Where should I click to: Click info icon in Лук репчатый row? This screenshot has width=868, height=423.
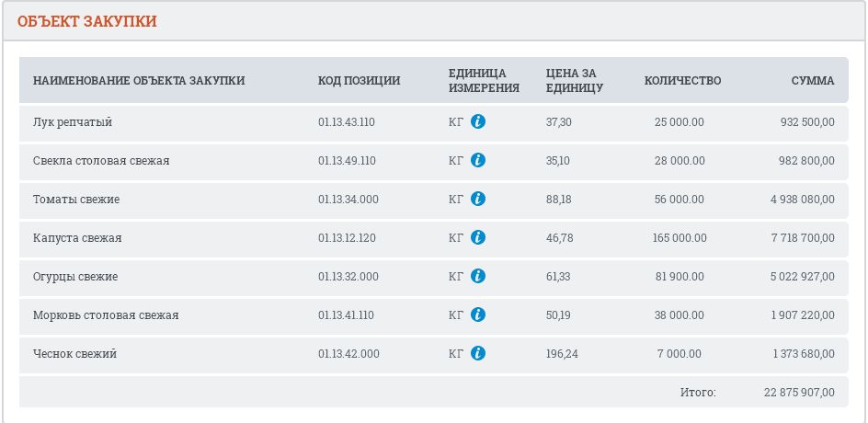[x=478, y=121]
